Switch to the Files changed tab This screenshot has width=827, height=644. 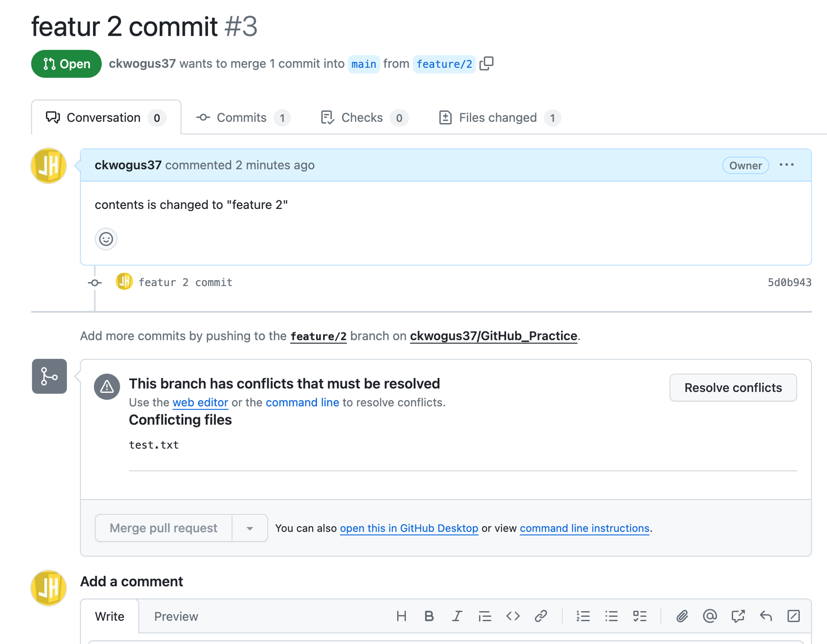tap(497, 117)
